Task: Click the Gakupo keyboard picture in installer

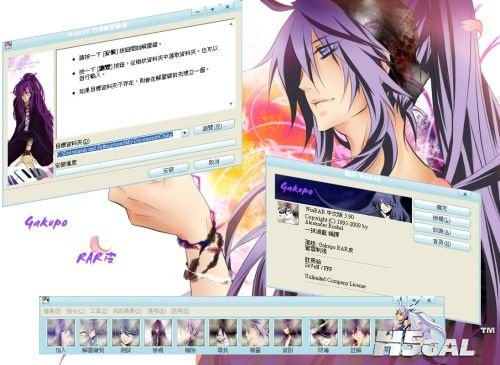Action: tap(31, 119)
